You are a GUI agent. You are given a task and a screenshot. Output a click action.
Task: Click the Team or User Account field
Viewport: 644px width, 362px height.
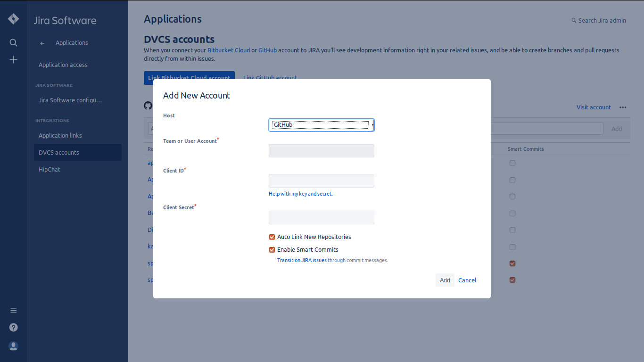322,151
